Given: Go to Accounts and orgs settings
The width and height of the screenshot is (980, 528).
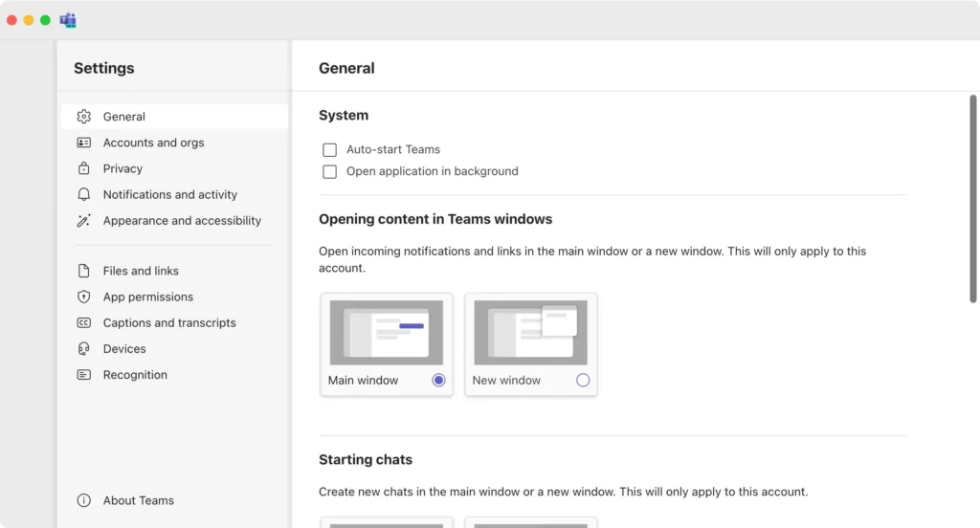Looking at the screenshot, I should [x=174, y=143].
